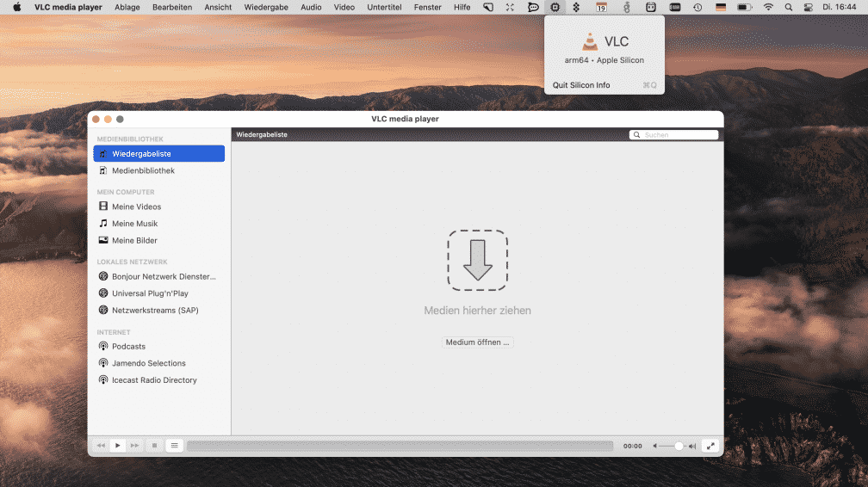
Task: Click the Silicon Info chip menu bar icon
Action: (x=555, y=7)
